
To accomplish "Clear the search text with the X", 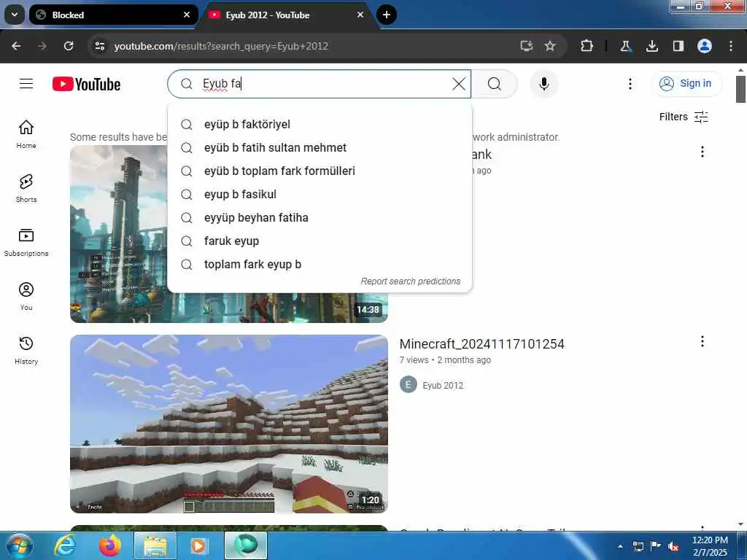I will click(x=459, y=84).
